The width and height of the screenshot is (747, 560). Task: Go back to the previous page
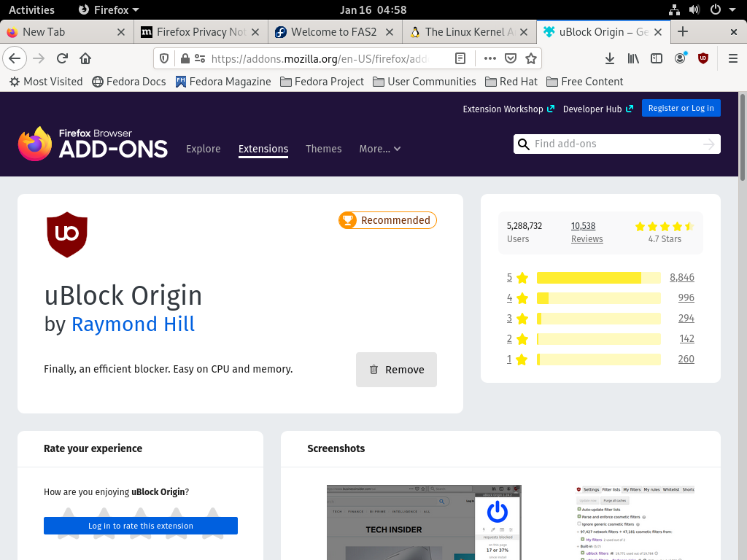pos(15,58)
